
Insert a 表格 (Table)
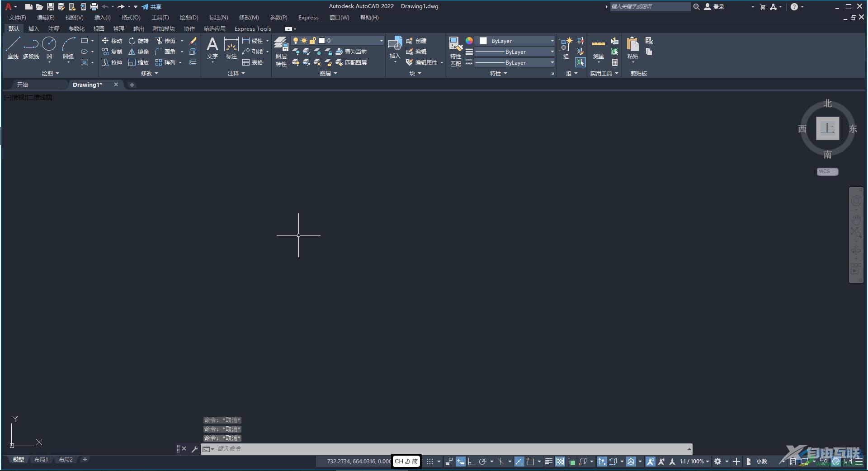click(252, 62)
